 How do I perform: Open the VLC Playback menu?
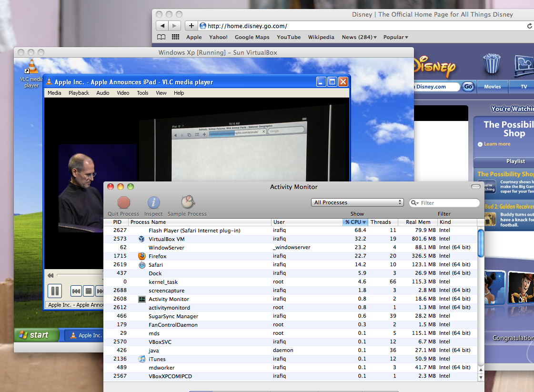coord(79,93)
